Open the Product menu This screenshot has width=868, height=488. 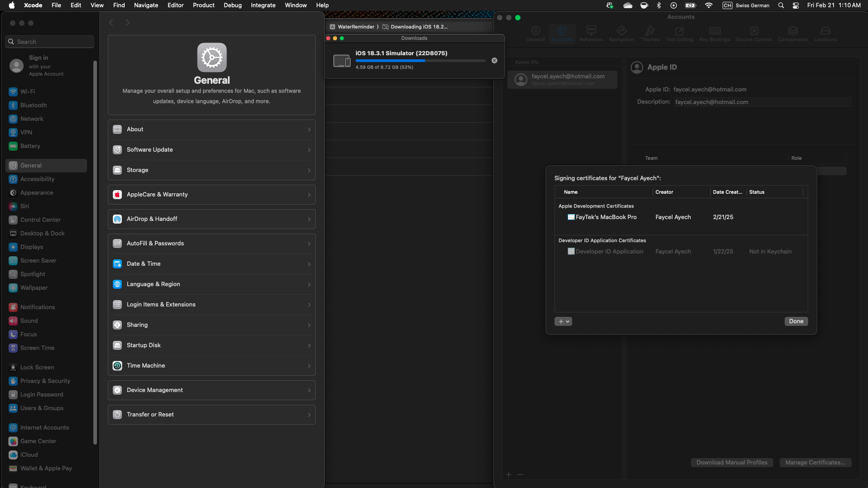pyautogui.click(x=203, y=5)
